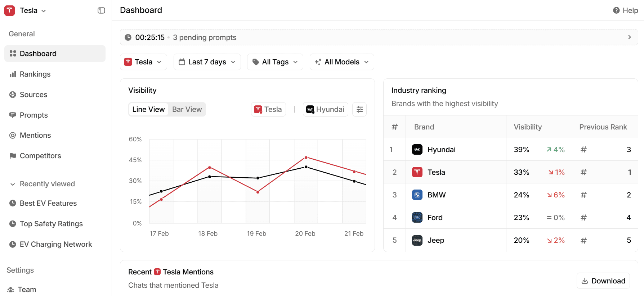The width and height of the screenshot is (644, 296).
Task: Click the Jeep logo in ranking table
Action: [x=417, y=240]
